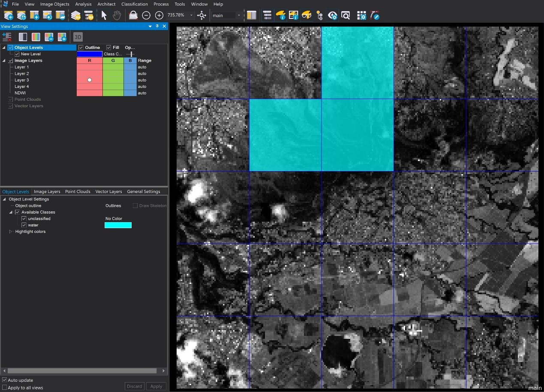Activate the hand pan tool
This screenshot has height=392, width=544.
[x=117, y=15]
